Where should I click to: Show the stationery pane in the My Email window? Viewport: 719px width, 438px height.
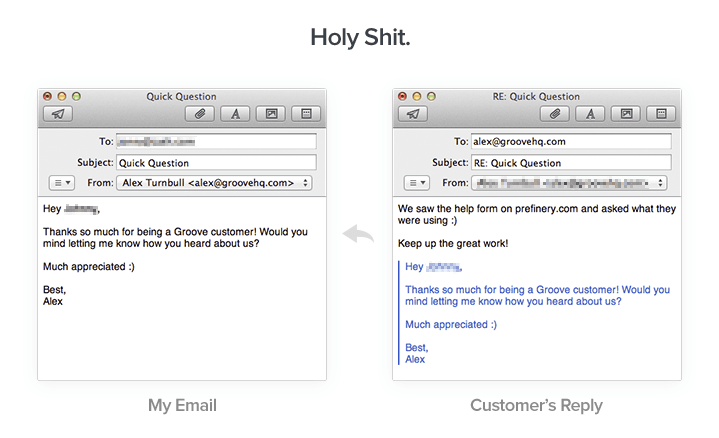(x=306, y=114)
